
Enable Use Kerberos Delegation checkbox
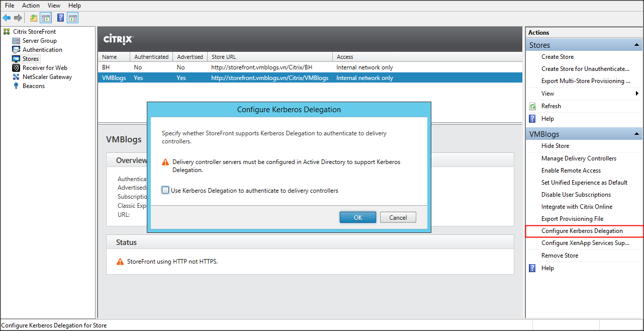[x=165, y=191]
